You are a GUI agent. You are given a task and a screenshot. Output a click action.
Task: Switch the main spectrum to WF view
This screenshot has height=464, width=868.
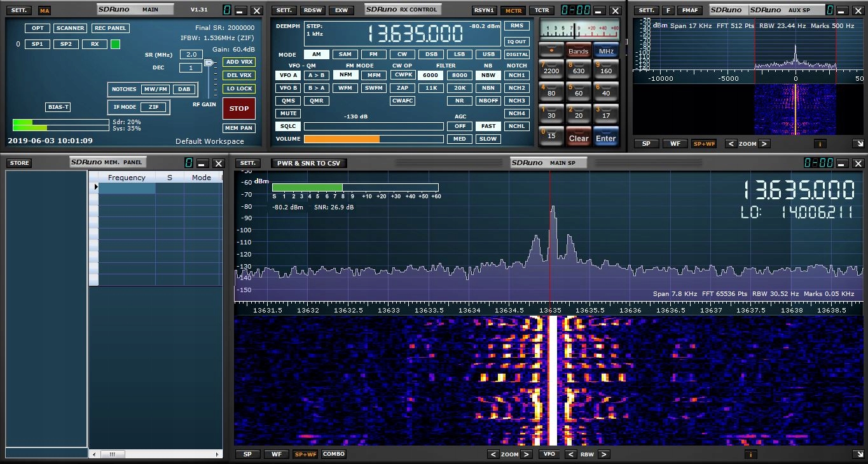pos(276,454)
